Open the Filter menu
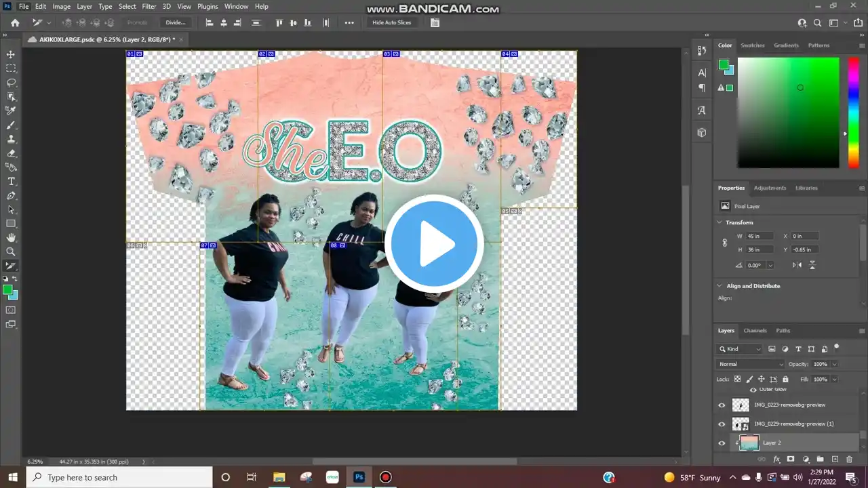Screen dimensions: 868x488 pos(149,6)
